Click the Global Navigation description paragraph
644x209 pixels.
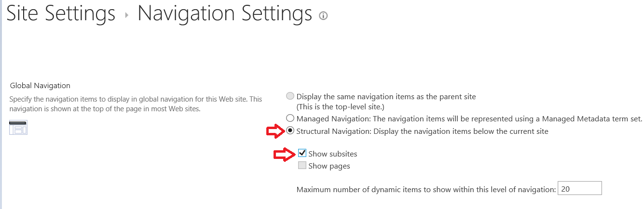coord(136,104)
